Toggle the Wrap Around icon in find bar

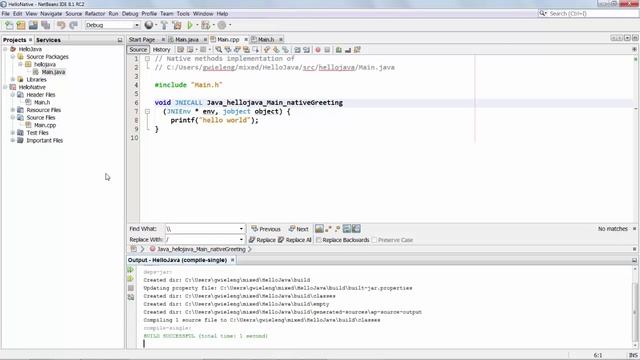point(356,229)
